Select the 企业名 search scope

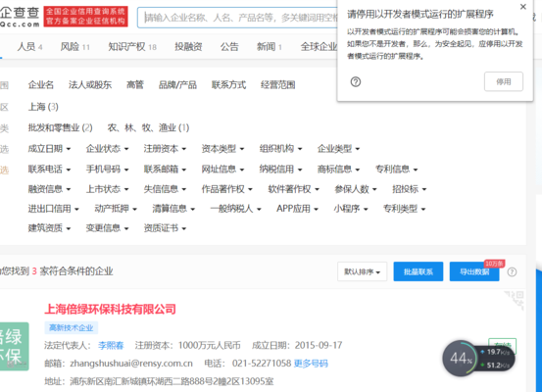tap(41, 84)
